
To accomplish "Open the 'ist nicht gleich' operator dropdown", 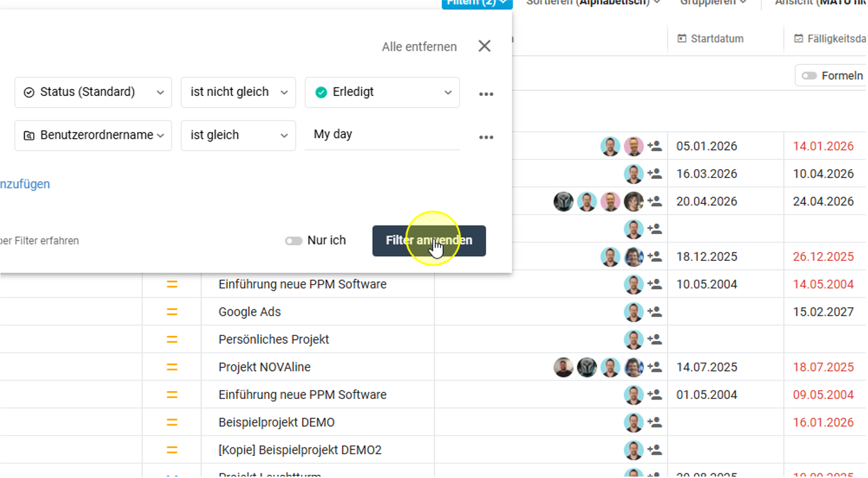I will point(238,92).
